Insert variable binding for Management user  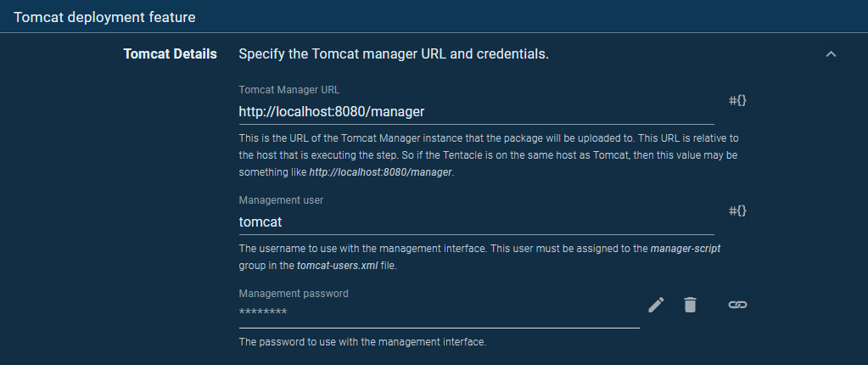pos(737,211)
